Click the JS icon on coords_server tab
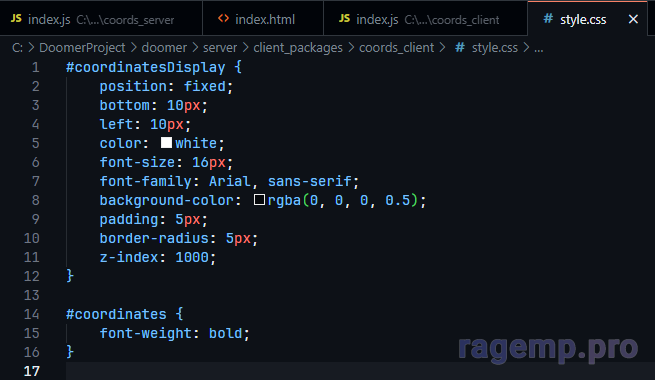The width and height of the screenshot is (655, 380). (16, 19)
